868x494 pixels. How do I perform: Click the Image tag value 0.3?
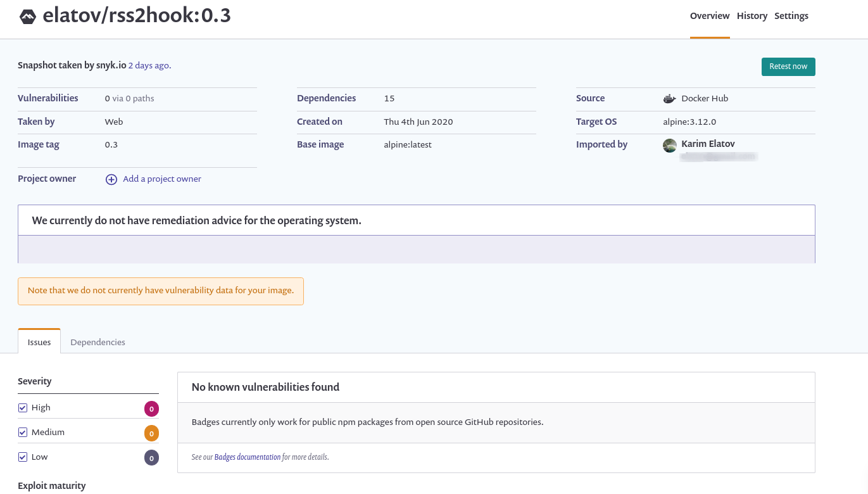tap(111, 144)
